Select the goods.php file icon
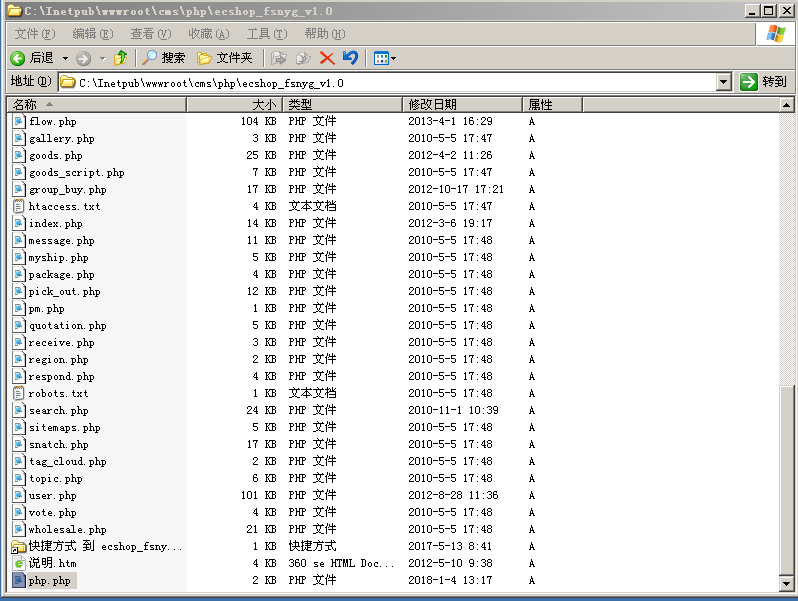The width and height of the screenshot is (798, 601). click(x=18, y=156)
